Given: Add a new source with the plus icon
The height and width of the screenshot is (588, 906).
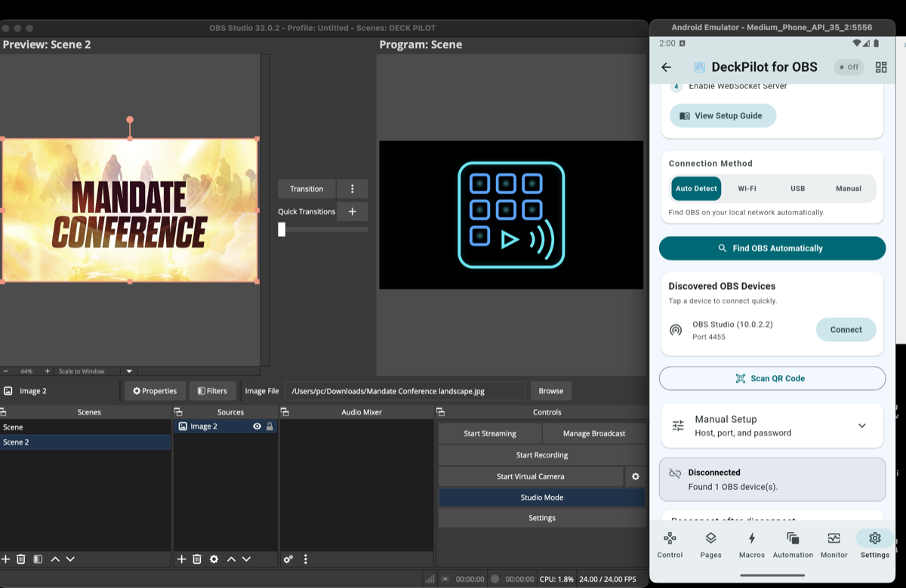Looking at the screenshot, I should [181, 559].
